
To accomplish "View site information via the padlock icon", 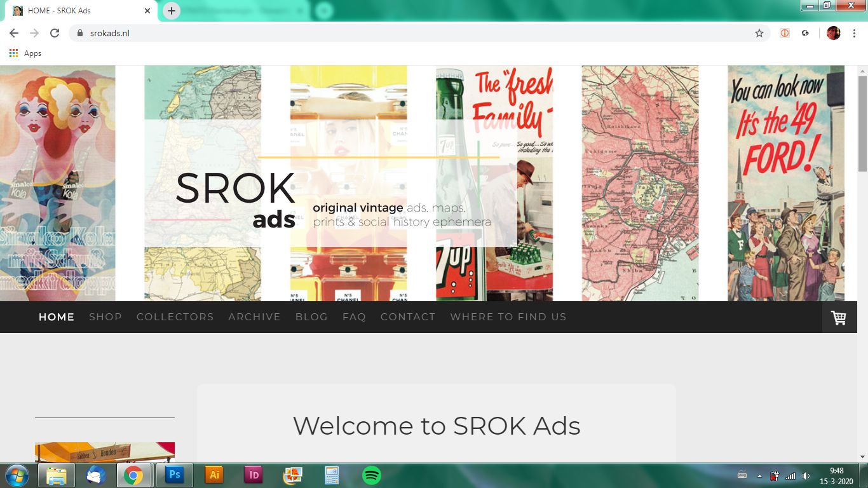I will pyautogui.click(x=80, y=33).
